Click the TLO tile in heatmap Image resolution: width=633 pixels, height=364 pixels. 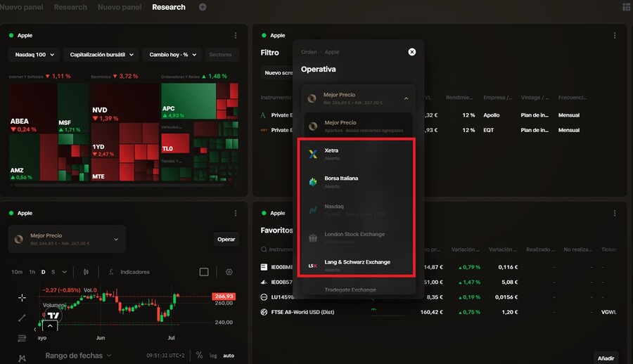[175, 143]
